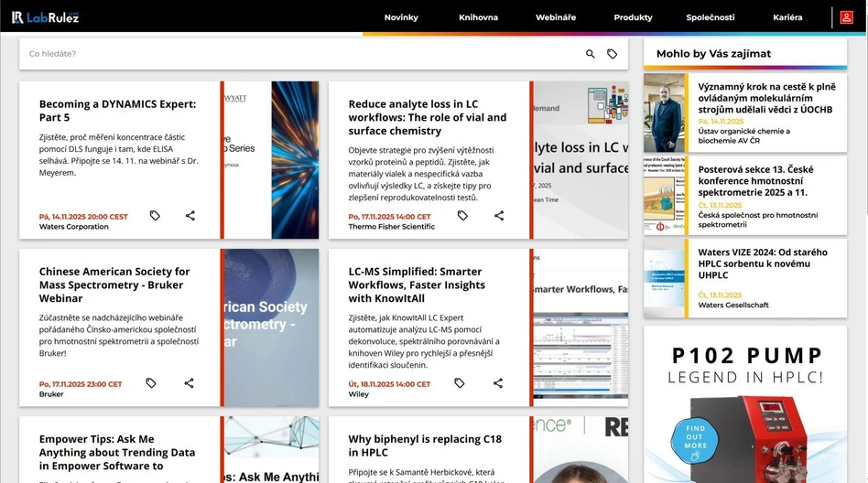The width and height of the screenshot is (868, 483).
Task: Open 'Chinese American Society for Mass Spectrometry' title
Action: (x=114, y=284)
